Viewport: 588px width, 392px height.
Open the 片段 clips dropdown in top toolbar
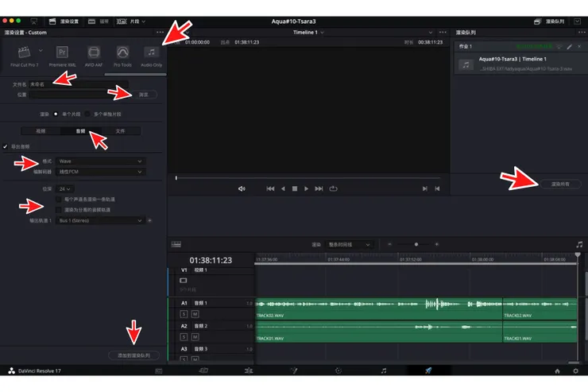pyautogui.click(x=130, y=21)
